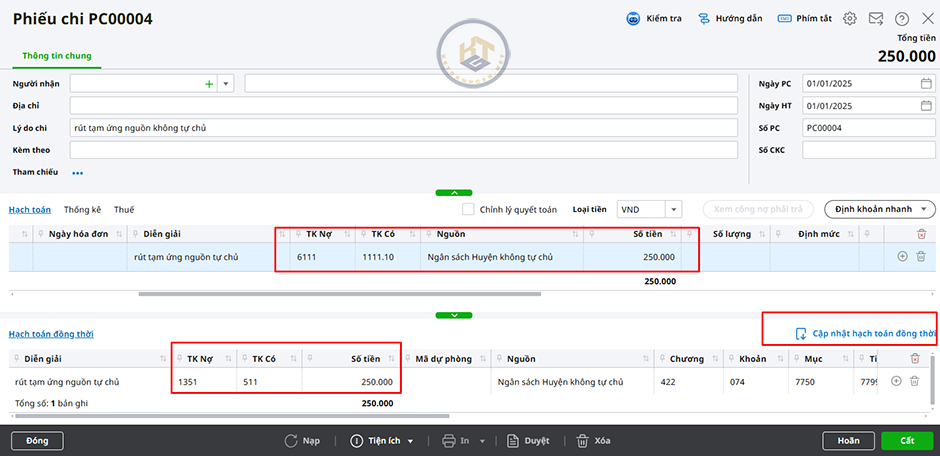Collapse the general info section chevron

(454, 192)
